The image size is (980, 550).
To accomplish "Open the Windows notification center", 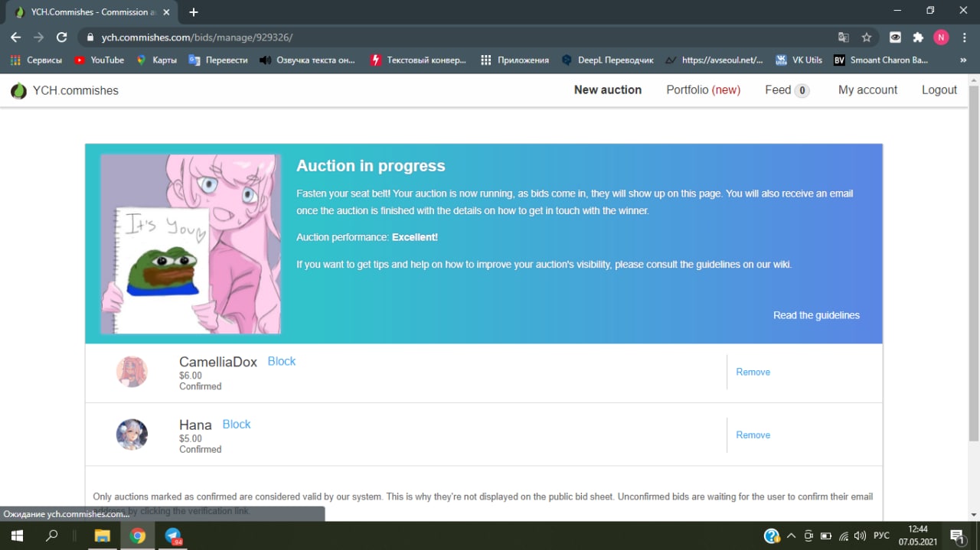I will click(x=957, y=535).
